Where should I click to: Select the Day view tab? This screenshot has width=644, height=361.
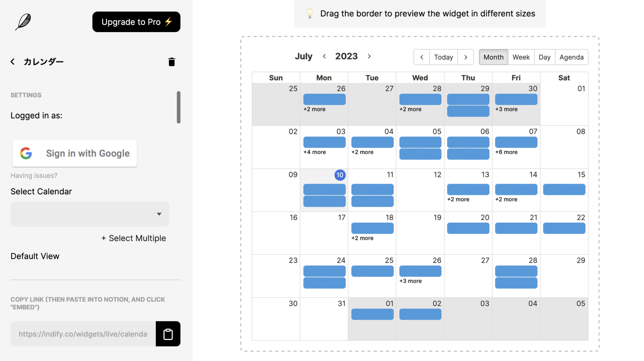tap(544, 57)
